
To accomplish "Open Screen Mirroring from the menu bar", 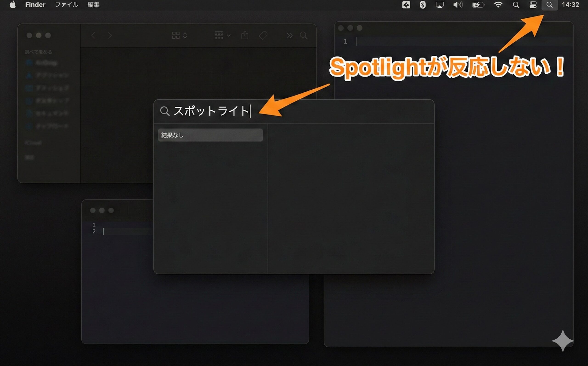I will [440, 5].
